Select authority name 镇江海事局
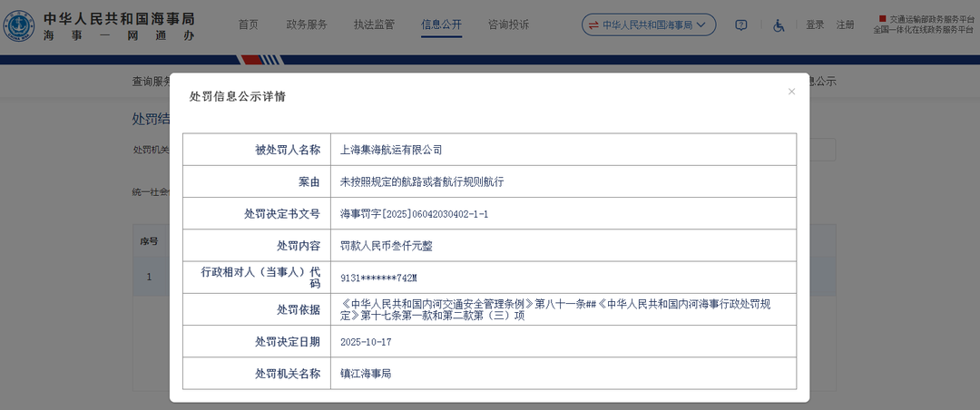The height and width of the screenshot is (410, 980). [366, 374]
